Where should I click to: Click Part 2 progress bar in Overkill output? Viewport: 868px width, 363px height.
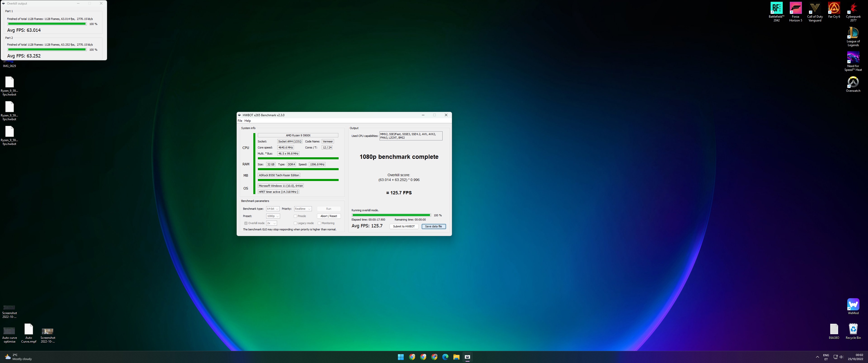[x=47, y=49]
